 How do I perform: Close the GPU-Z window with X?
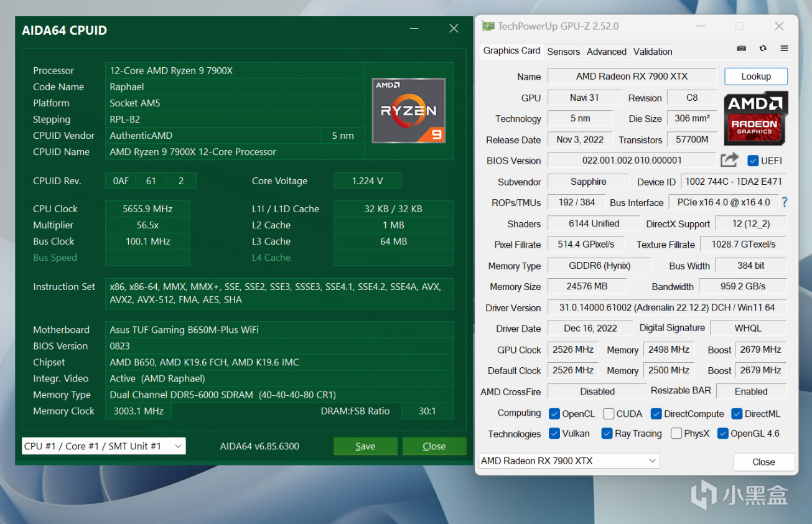tap(779, 26)
